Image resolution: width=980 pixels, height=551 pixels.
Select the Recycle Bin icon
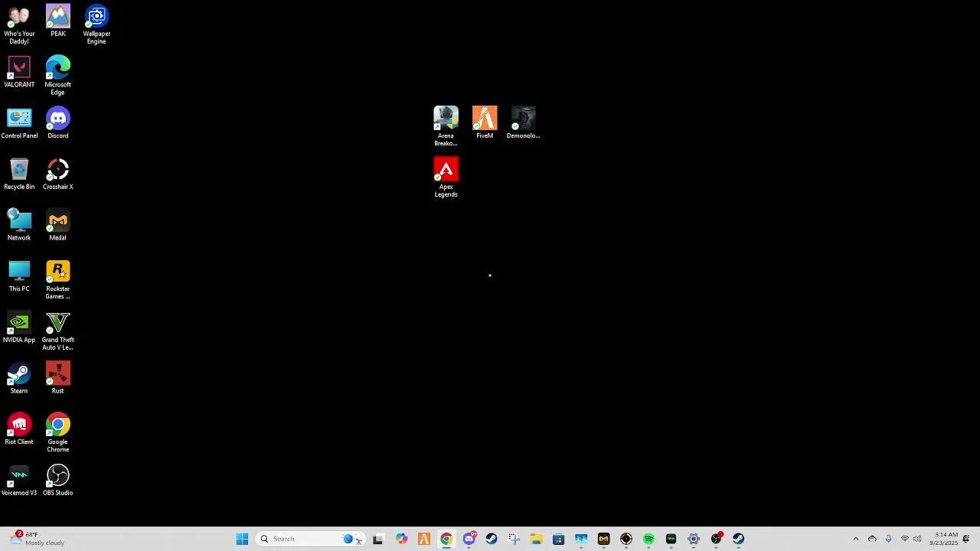pyautogui.click(x=19, y=174)
